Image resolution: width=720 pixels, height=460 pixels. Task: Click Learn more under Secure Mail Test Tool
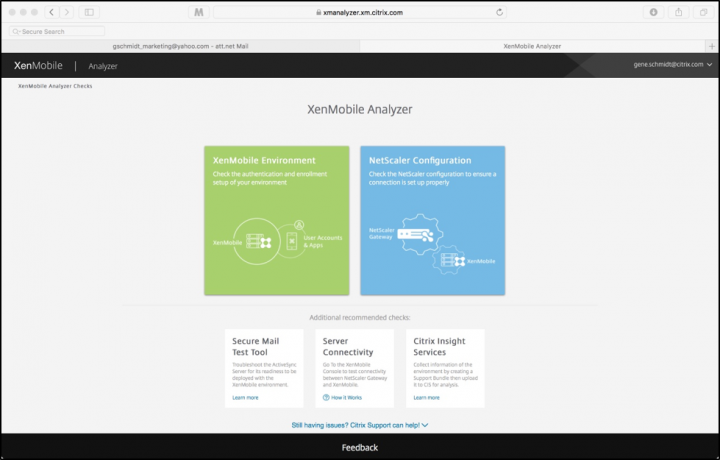click(x=245, y=397)
